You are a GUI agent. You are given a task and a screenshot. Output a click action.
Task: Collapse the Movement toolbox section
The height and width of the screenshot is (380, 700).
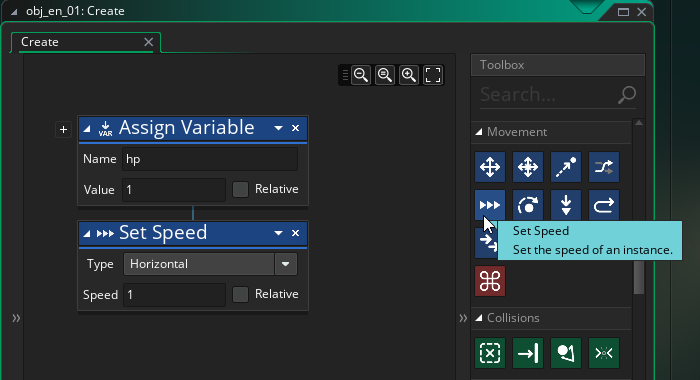click(x=479, y=132)
